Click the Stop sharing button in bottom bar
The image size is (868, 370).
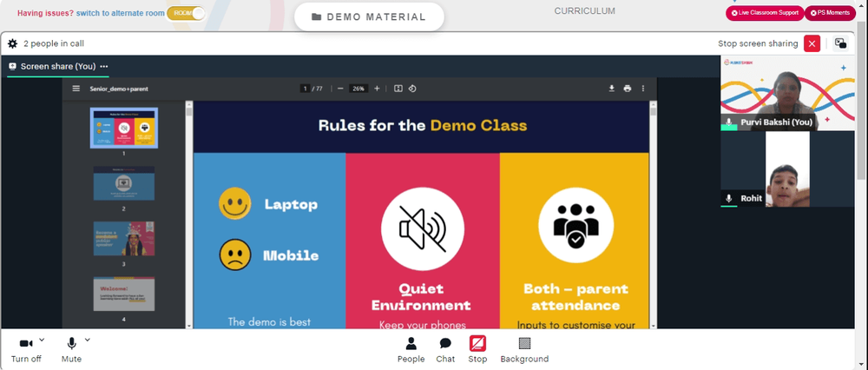477,350
